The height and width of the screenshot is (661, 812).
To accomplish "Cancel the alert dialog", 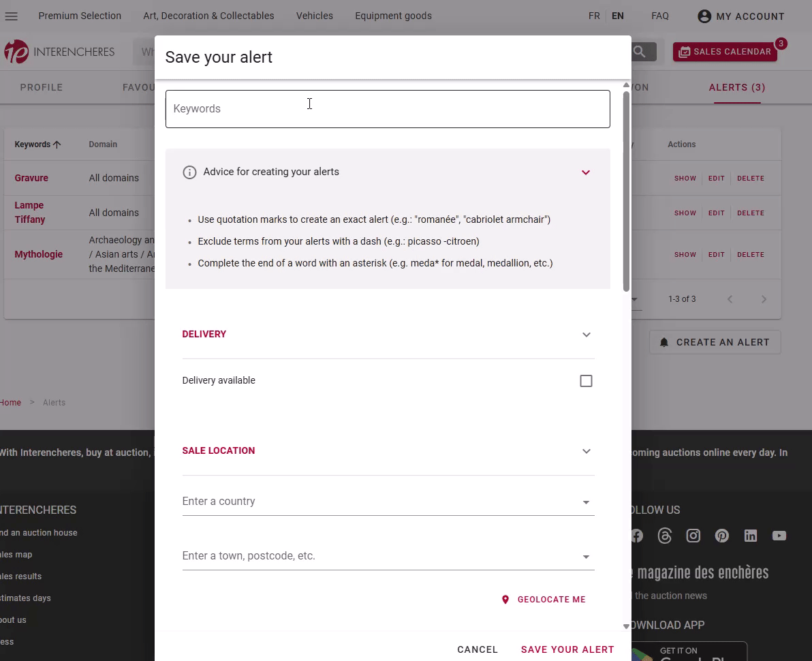I will [x=478, y=649].
